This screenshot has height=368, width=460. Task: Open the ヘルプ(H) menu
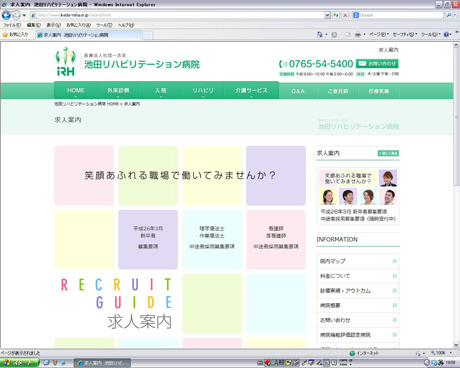pyautogui.click(x=126, y=25)
